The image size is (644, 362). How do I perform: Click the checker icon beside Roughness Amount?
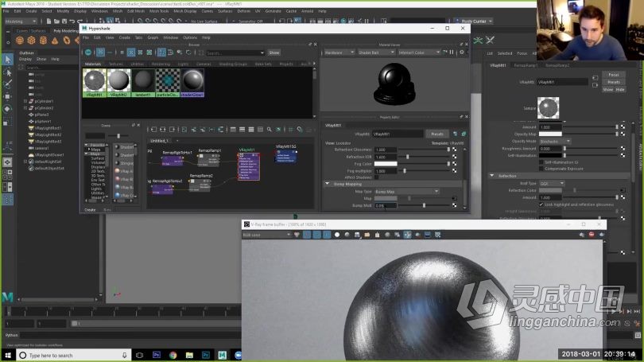coord(623,148)
